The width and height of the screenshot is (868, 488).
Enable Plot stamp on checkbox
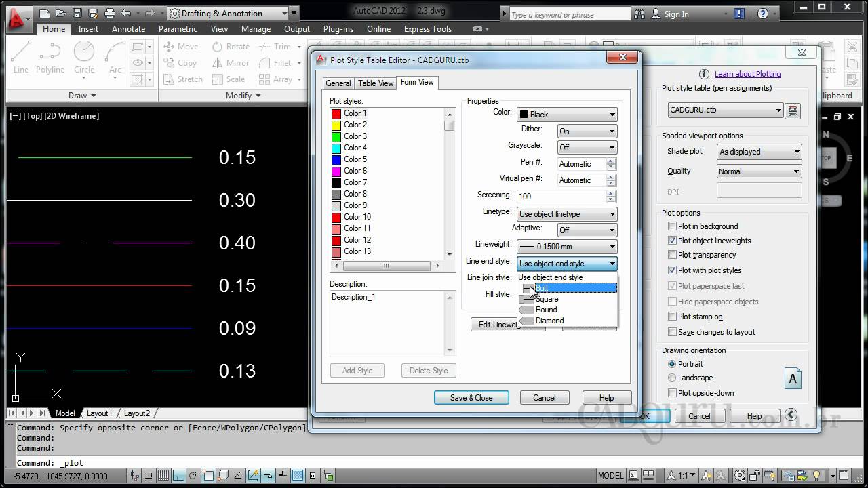tap(673, 317)
